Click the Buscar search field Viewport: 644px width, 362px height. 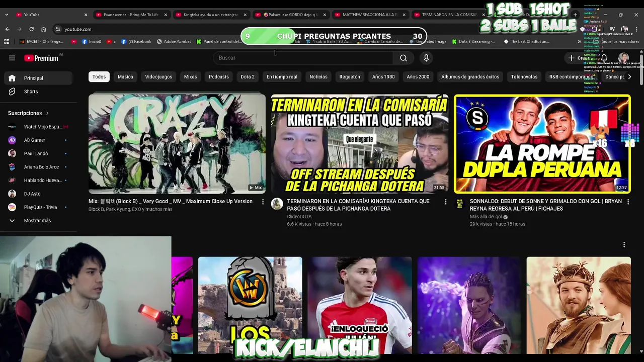[303, 58]
